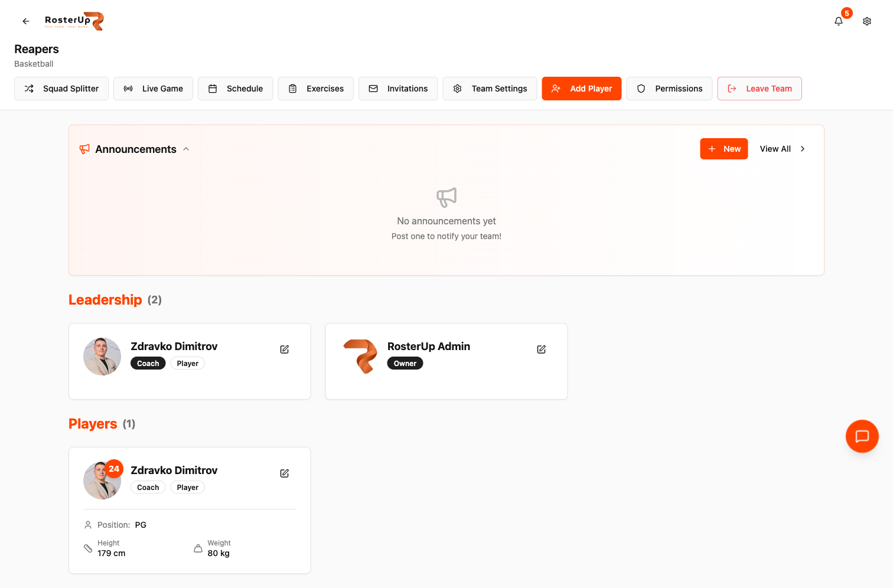The image size is (893, 588).
Task: Click Zdravko Dimitrov's avatar in Leadership
Action: click(x=102, y=357)
